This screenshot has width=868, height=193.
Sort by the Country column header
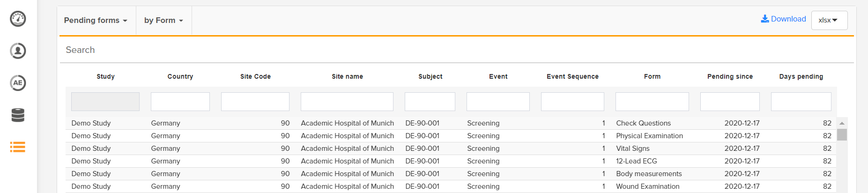[x=180, y=76]
